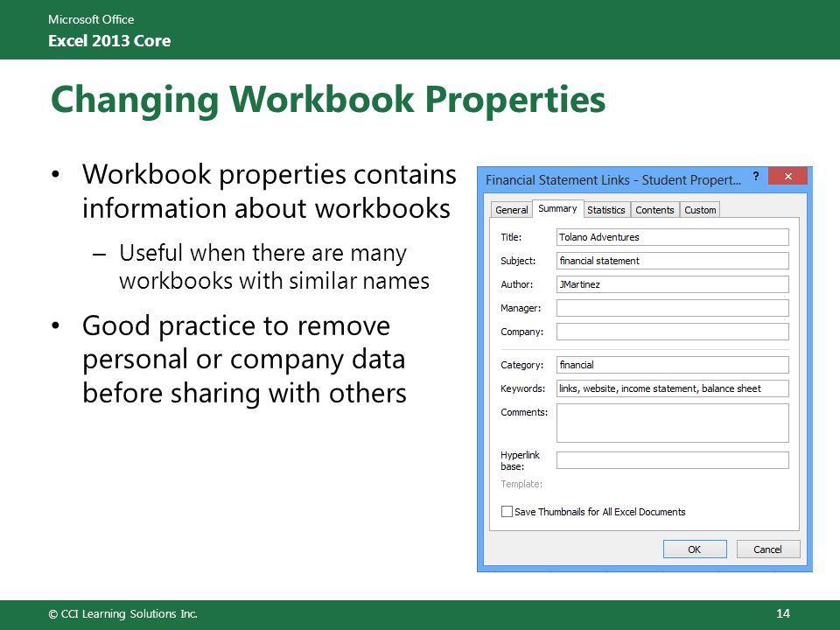
Task: Enable Save Thumbnails for All Excel Documents
Action: (x=507, y=512)
